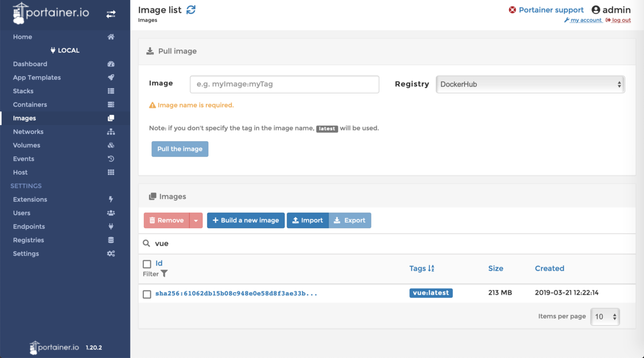The height and width of the screenshot is (358, 644).
Task: Click the Networks sitemap icon
Action: 111,131
